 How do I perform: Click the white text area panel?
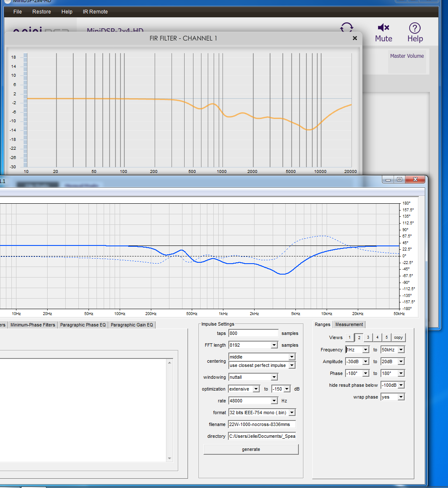point(83,410)
